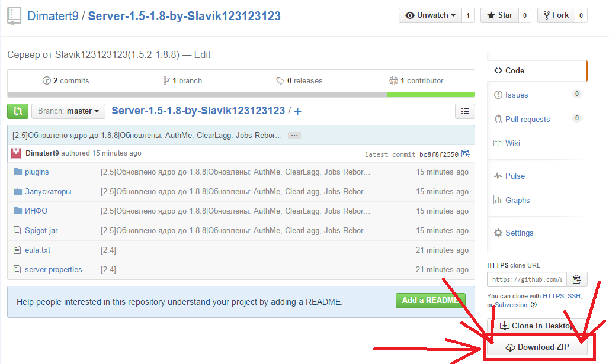Click the folder icon of the plugins row

pyautogui.click(x=18, y=172)
